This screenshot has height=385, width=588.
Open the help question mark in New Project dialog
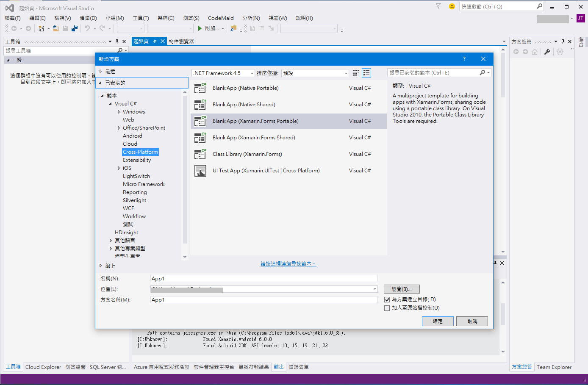[464, 59]
